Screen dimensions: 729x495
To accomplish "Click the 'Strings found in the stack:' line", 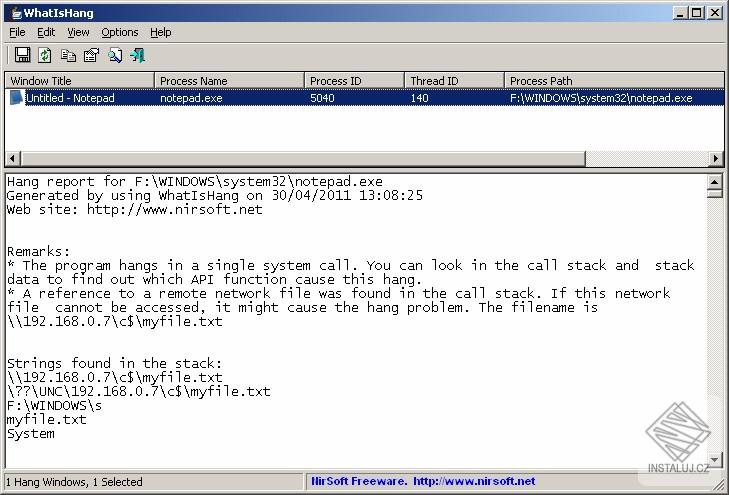I will [x=114, y=363].
